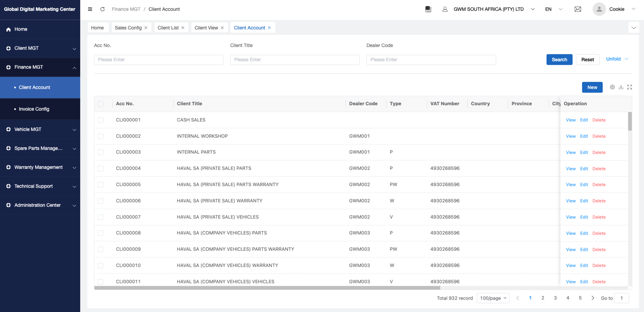The width and height of the screenshot is (644, 312).
Task: Select all rows with header checkbox
Action: (x=101, y=104)
